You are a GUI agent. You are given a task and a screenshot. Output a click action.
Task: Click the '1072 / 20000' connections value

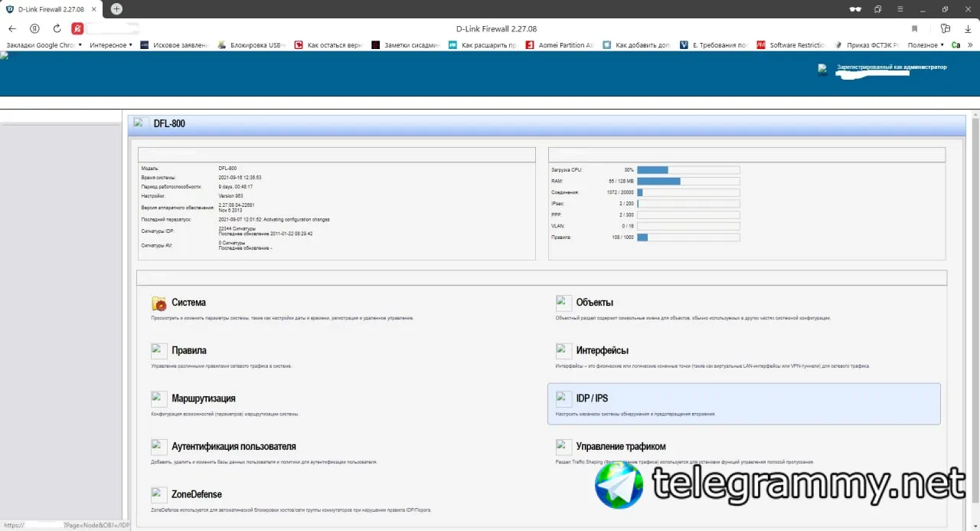coord(620,192)
